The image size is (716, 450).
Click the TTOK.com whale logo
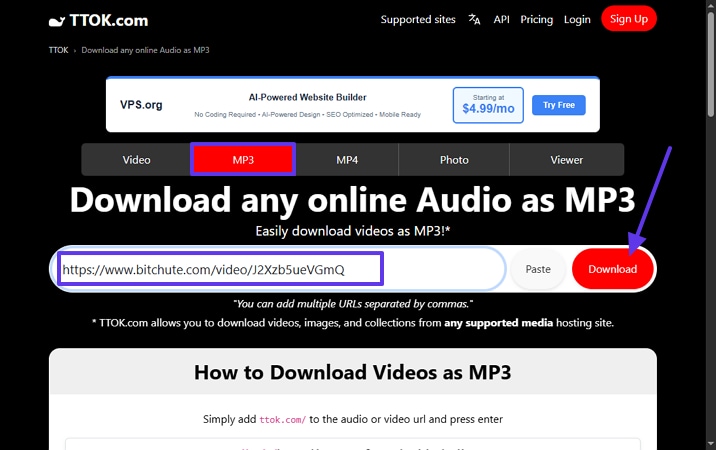99,21
